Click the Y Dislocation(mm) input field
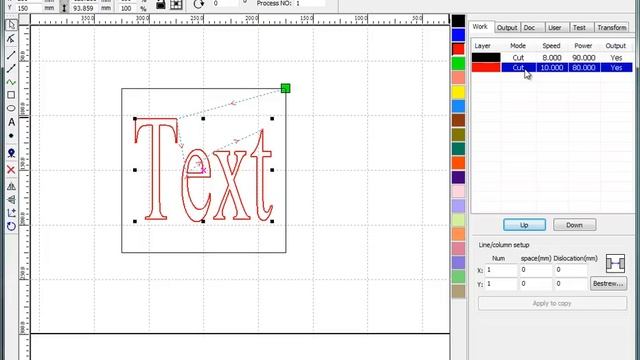 click(x=570, y=284)
